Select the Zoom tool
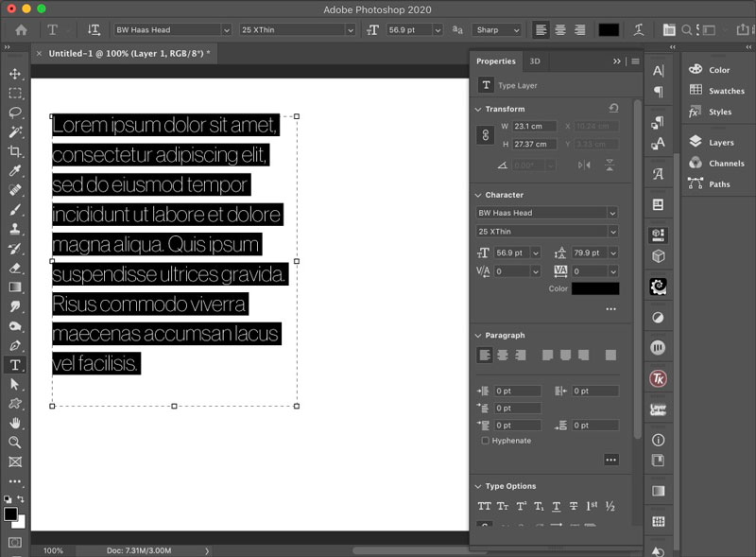 click(x=15, y=442)
